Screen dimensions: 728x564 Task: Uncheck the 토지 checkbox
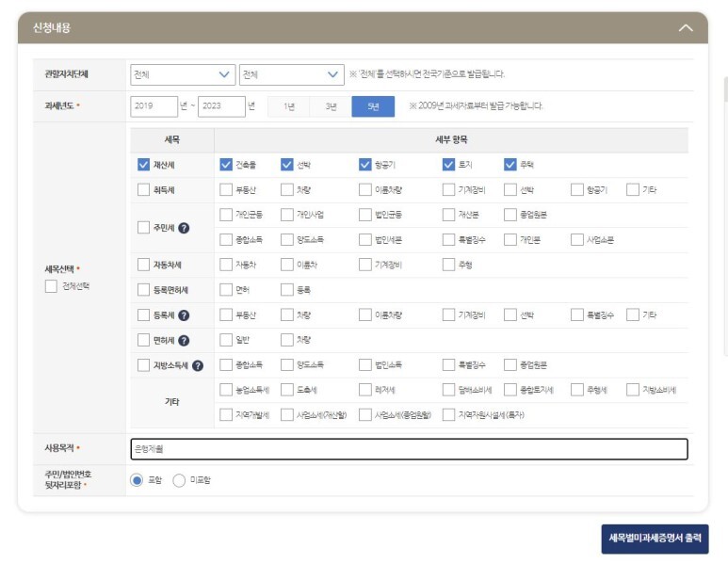[448, 165]
